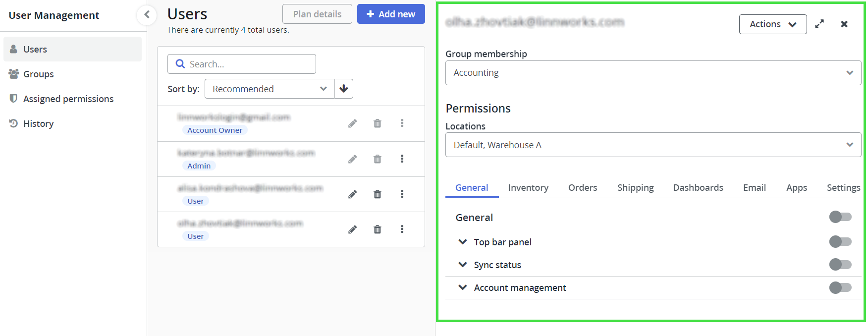Click the Add new user button

click(391, 14)
